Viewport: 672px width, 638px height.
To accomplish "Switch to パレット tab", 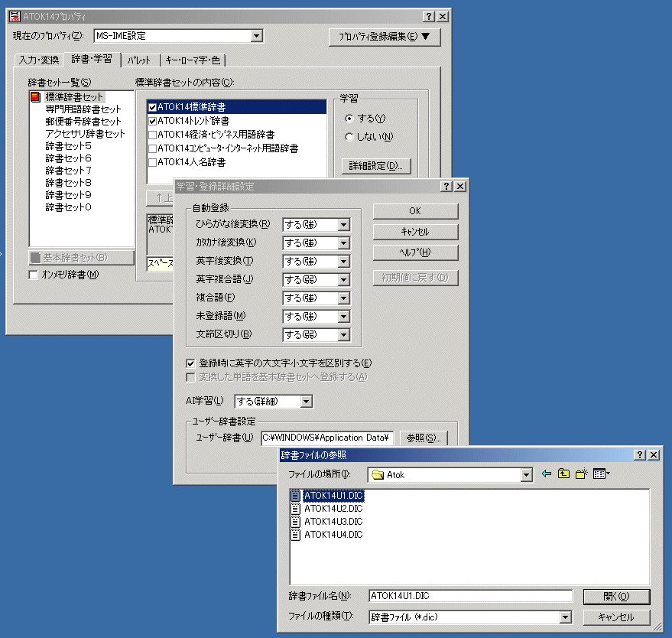I will 140,60.
